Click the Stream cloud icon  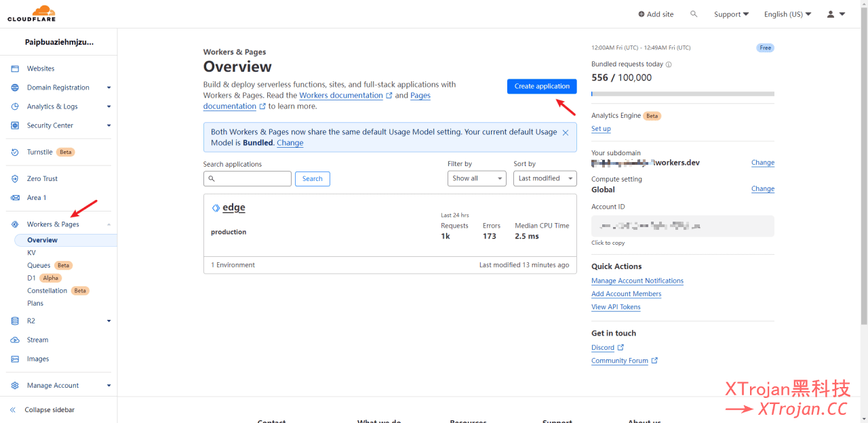[15, 340]
